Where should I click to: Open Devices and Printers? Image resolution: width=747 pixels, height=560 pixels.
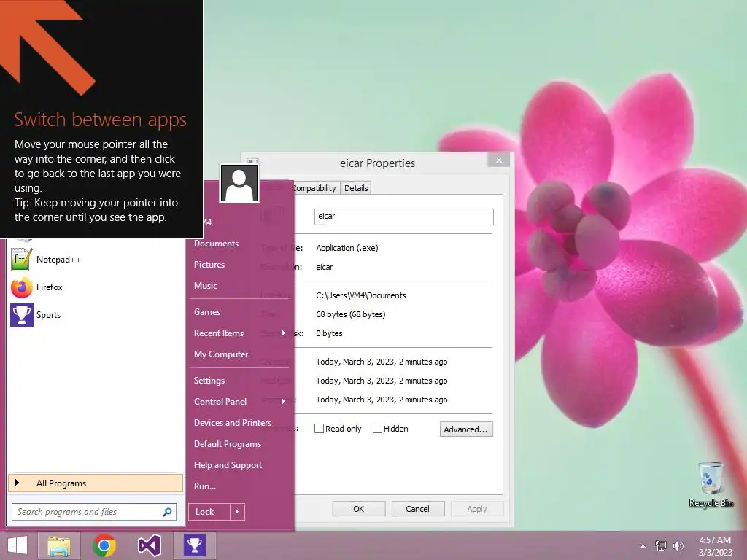(x=233, y=423)
